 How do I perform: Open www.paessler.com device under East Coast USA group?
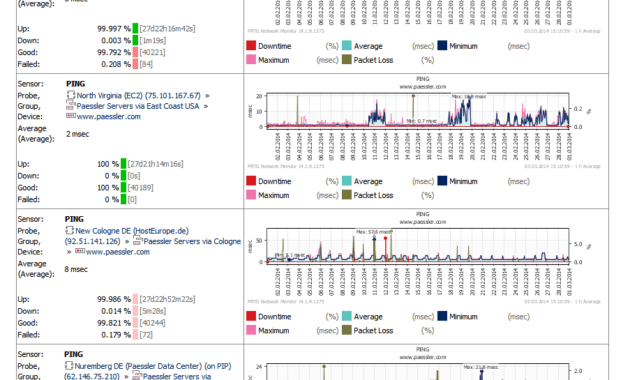coord(108,116)
